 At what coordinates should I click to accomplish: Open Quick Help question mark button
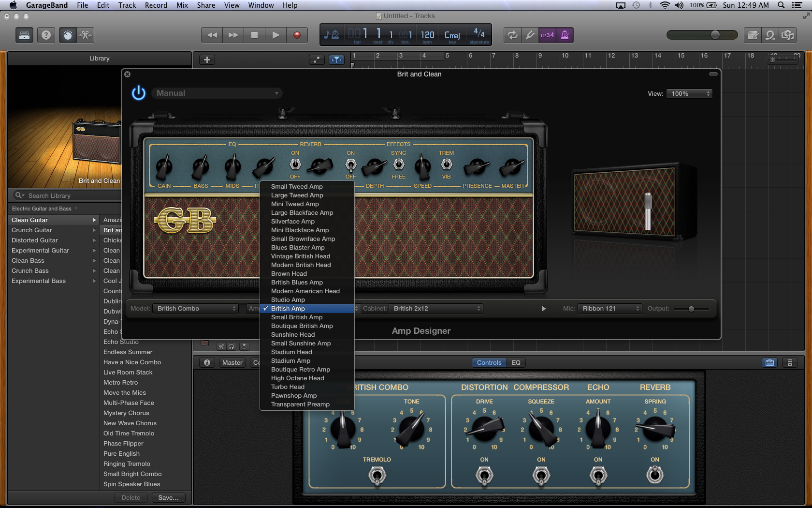[46, 35]
